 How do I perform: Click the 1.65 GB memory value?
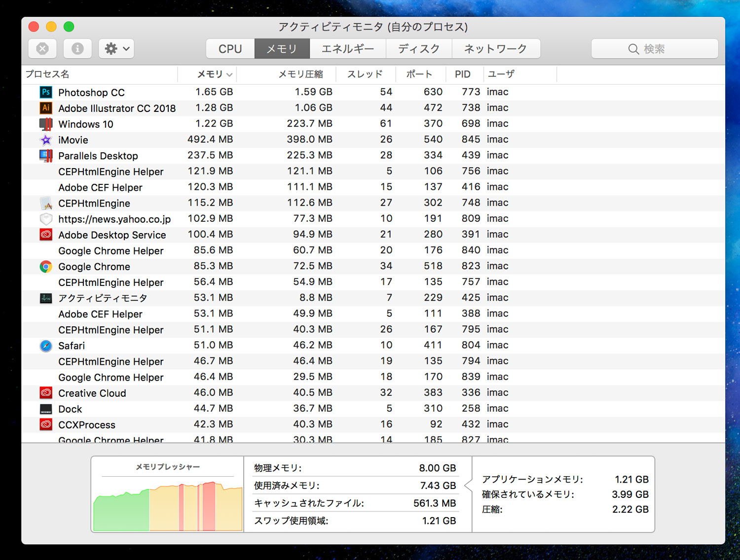click(x=214, y=92)
